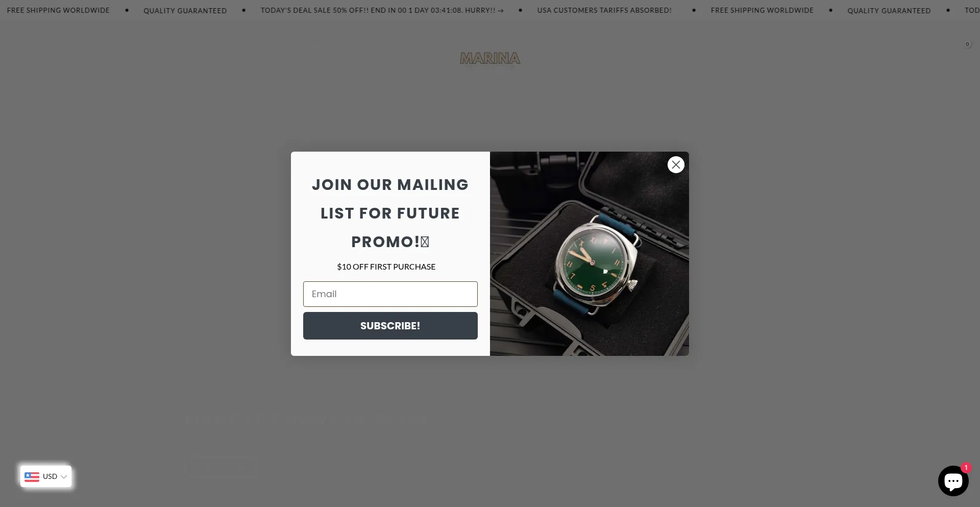The image size is (980, 507).
Task: Click the first Quality Guaranteed announcement
Action: tap(185, 11)
